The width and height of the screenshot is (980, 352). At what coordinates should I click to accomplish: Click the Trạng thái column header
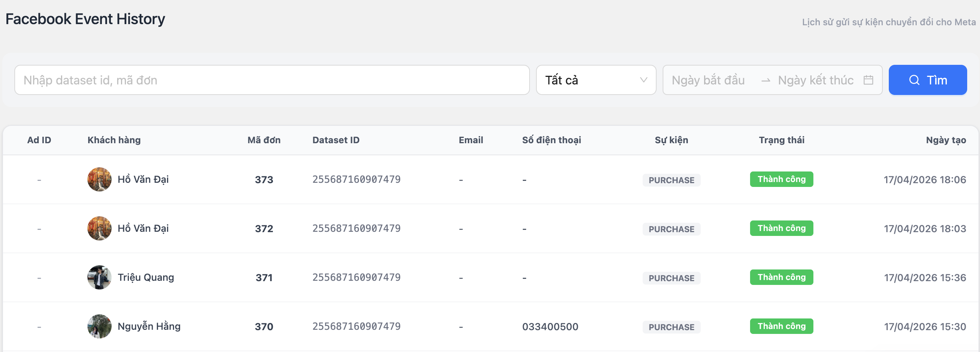tap(781, 140)
